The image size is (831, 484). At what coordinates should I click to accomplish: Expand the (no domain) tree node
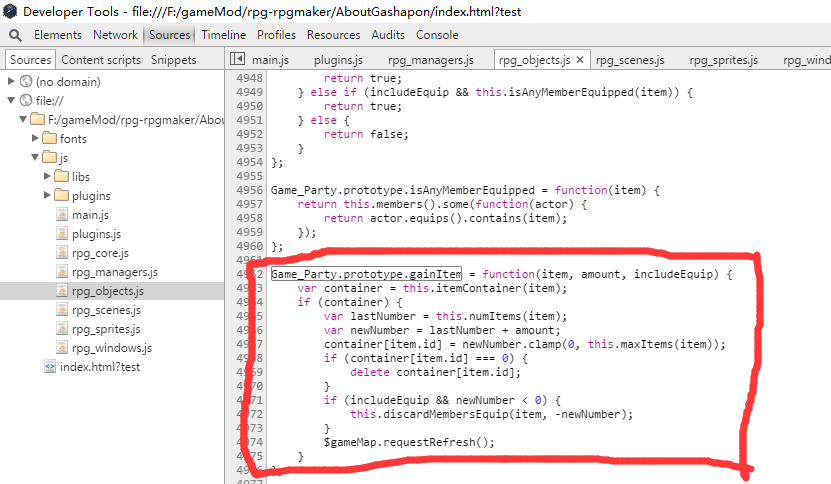[x=11, y=81]
